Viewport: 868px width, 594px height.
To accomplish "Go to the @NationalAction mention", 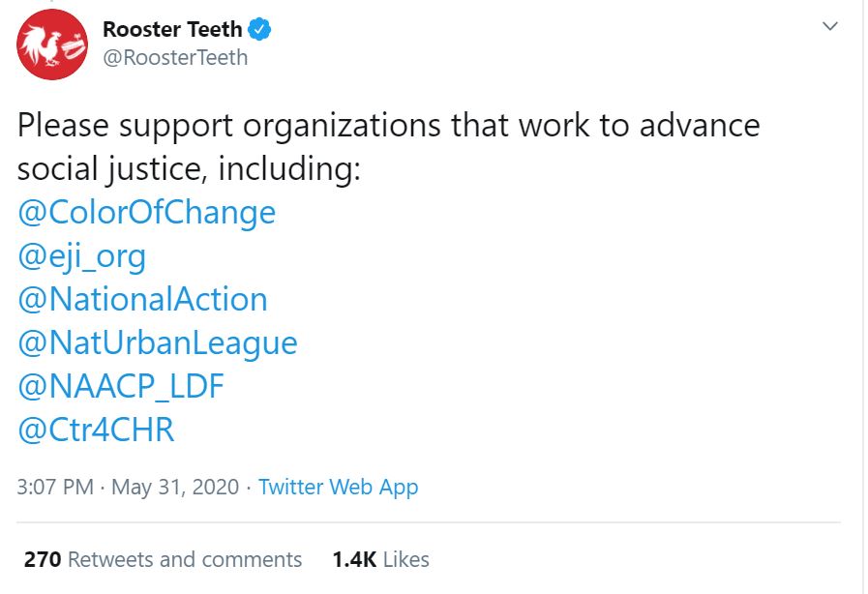I will coord(142,299).
